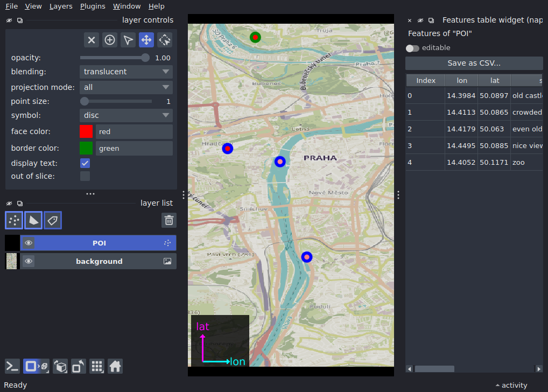
Task: Select table cell 'zoo'
Action: click(526, 162)
